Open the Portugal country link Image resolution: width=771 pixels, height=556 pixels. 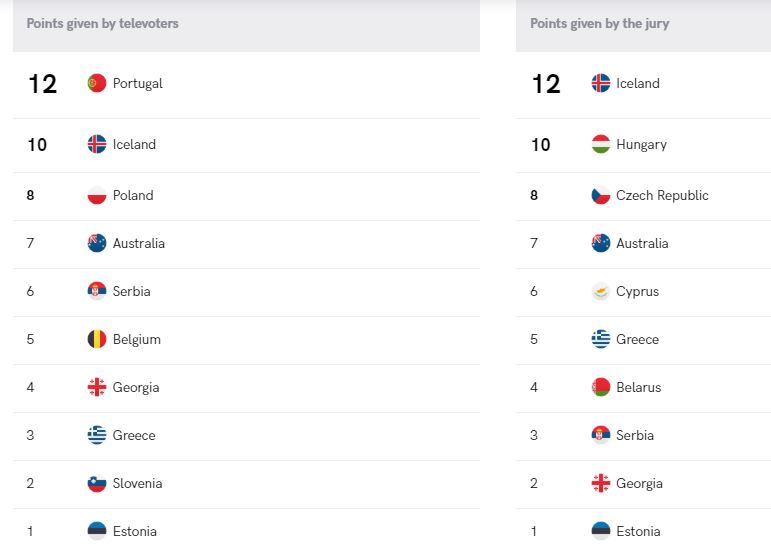coord(138,84)
